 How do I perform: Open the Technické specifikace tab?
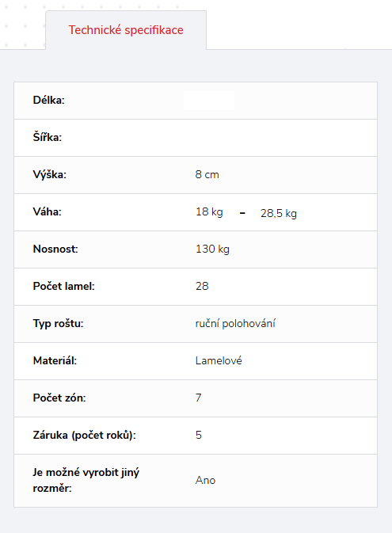pyautogui.click(x=126, y=30)
